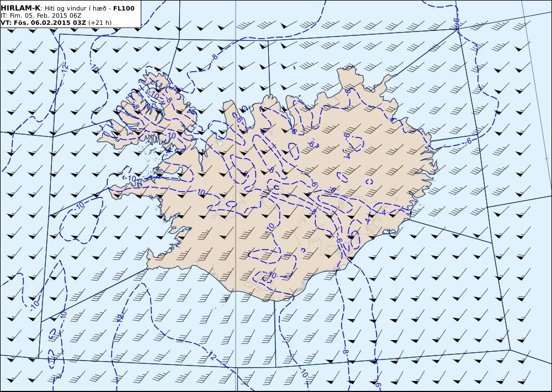Click the -6 isotherm label just off the east coast
Viewport: 552px width, 392px height.
click(468, 141)
